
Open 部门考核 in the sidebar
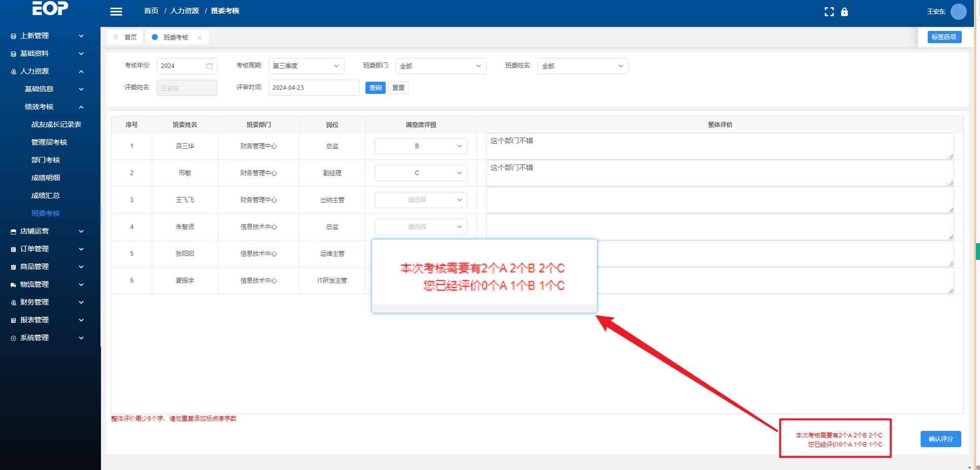click(x=46, y=160)
